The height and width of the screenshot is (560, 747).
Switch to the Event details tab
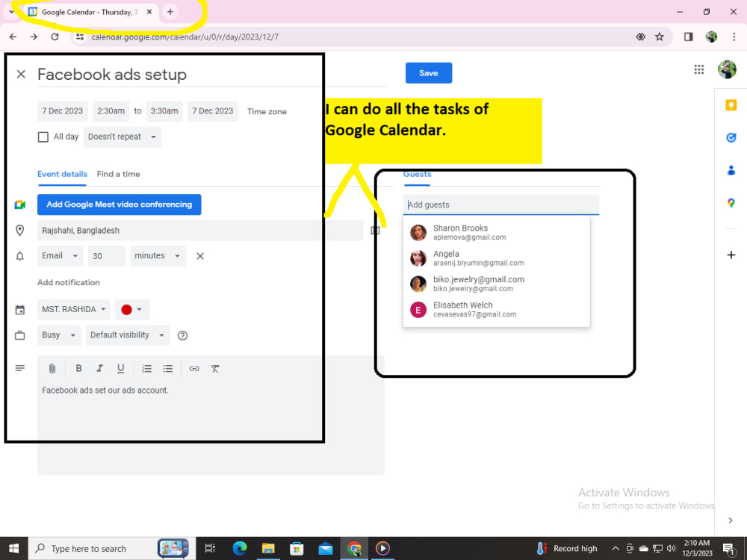[x=63, y=174]
